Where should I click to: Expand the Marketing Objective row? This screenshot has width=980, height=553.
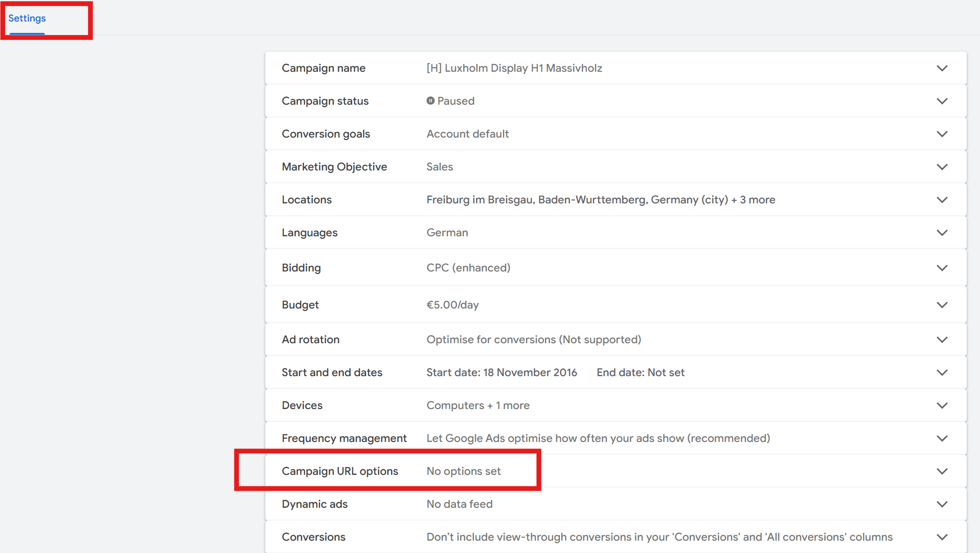coord(942,166)
